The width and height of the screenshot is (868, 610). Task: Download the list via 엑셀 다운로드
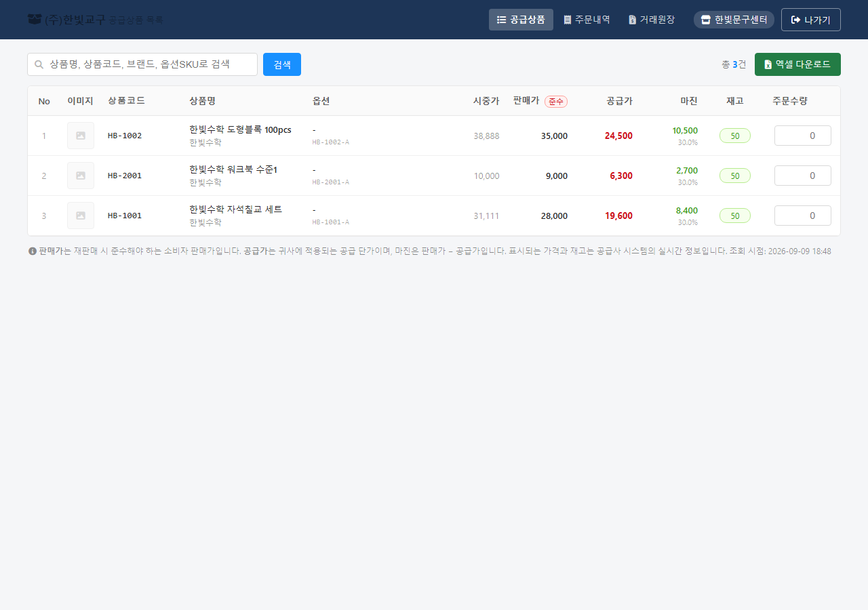point(797,64)
